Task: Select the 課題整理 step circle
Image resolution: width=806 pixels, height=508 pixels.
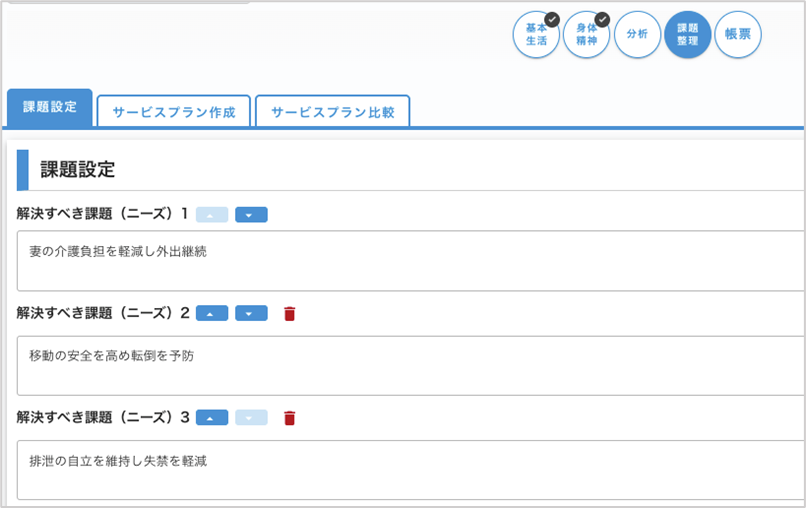Action: coord(687,35)
